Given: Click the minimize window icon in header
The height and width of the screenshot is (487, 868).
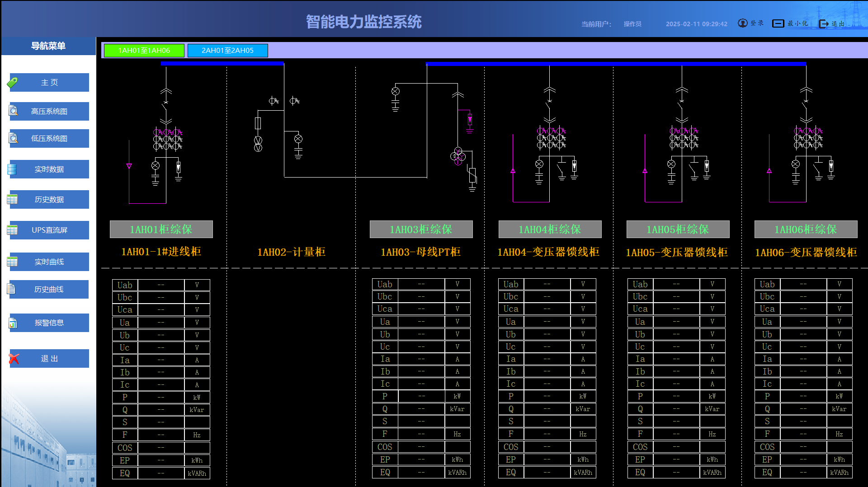Looking at the screenshot, I should click(x=778, y=23).
